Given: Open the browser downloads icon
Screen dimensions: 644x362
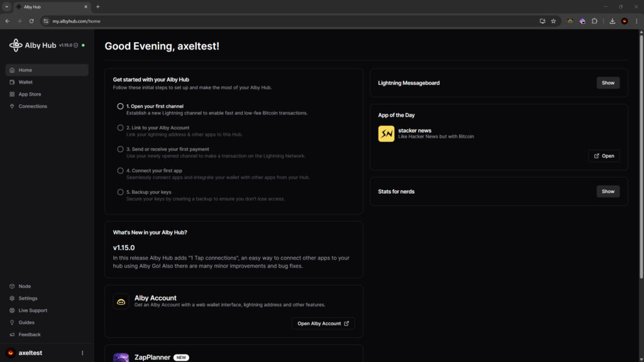Looking at the screenshot, I should pyautogui.click(x=613, y=21).
